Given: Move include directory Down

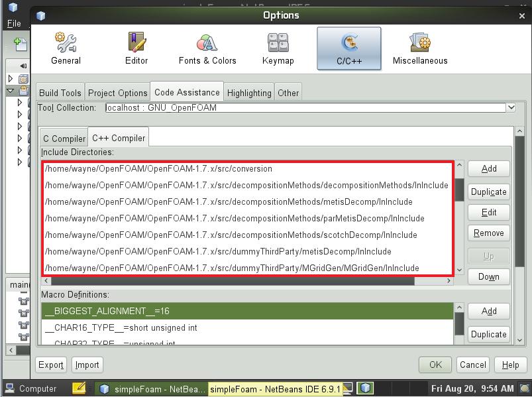Looking at the screenshot, I should click(488, 277).
